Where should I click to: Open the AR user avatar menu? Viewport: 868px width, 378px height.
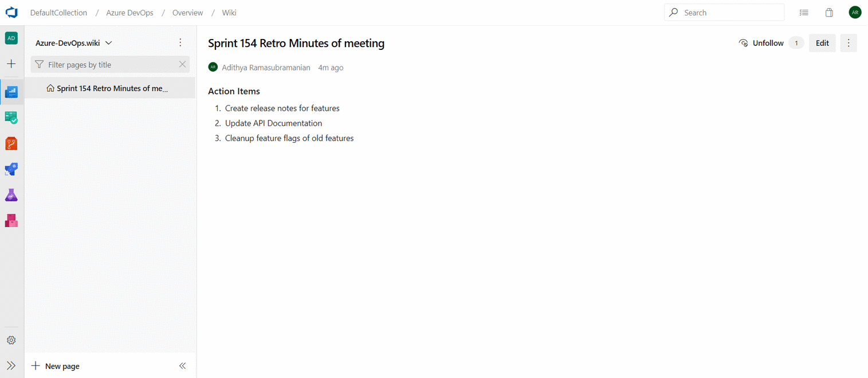pyautogui.click(x=855, y=11)
